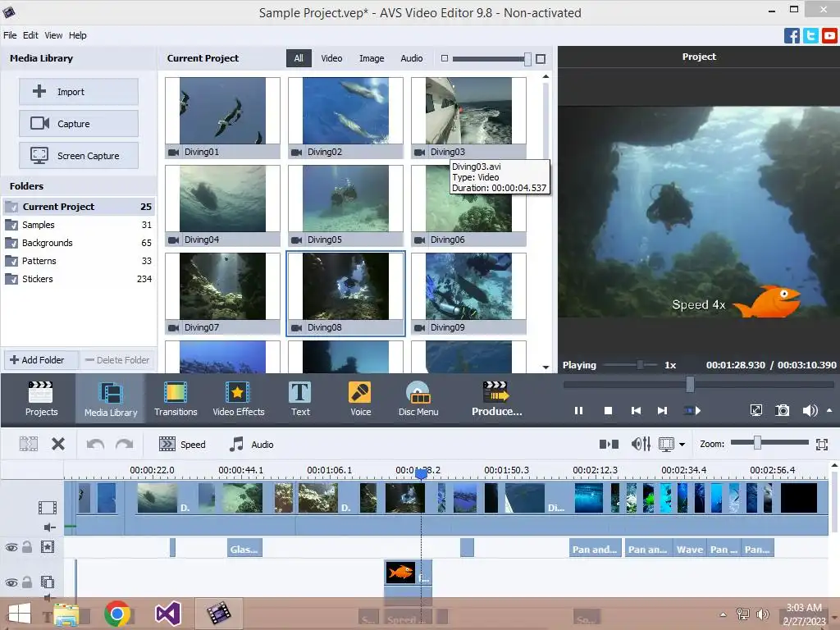Click the zoom to fit timeline icon

pyautogui.click(x=822, y=444)
